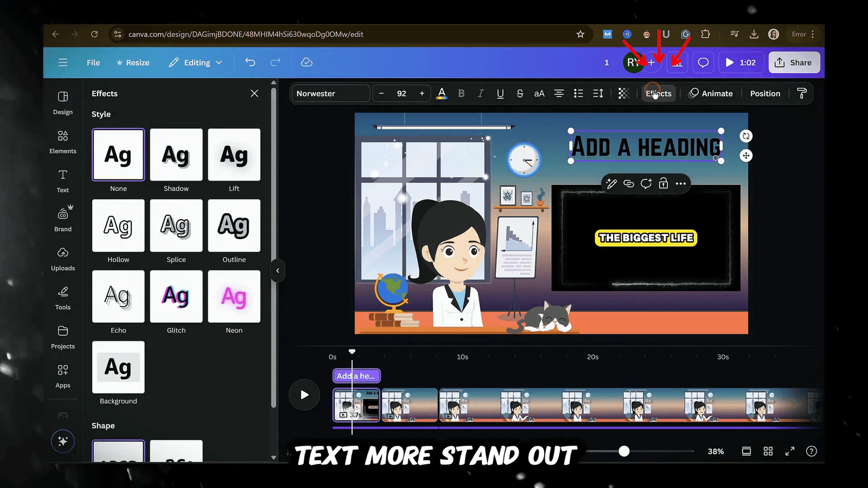Open the Norwester font dropdown
The height and width of the screenshot is (488, 868).
330,93
